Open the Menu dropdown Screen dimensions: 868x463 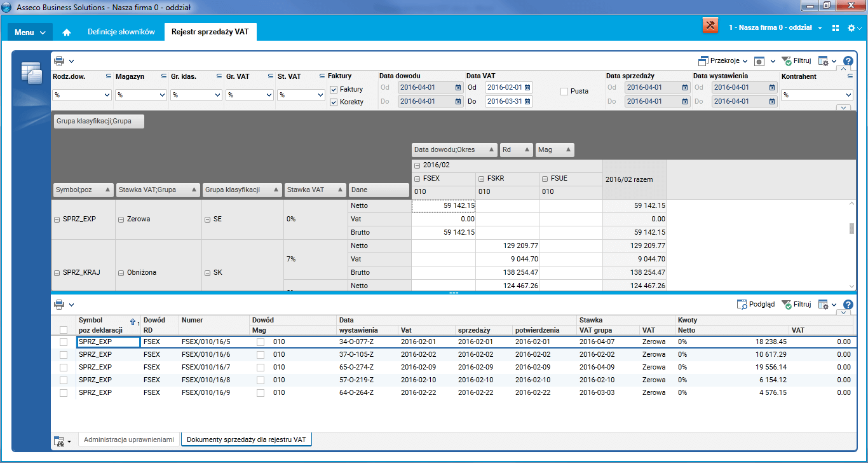[30, 32]
